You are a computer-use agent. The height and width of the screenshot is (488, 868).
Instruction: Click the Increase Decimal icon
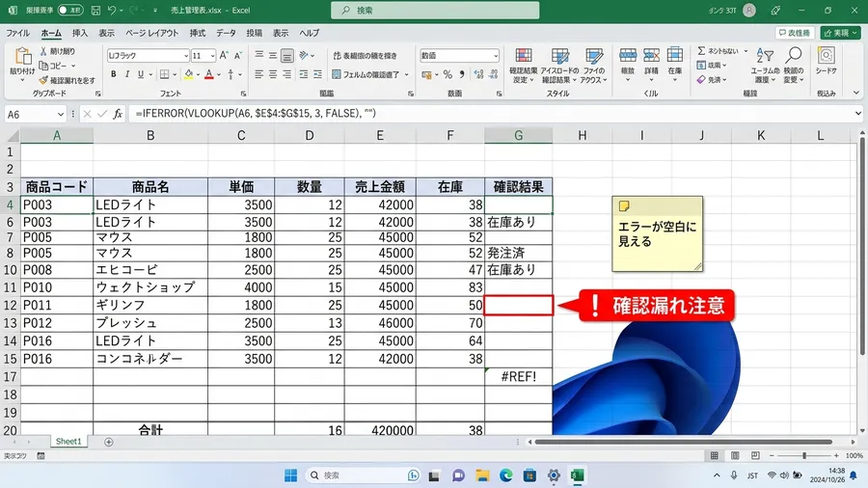(x=478, y=74)
